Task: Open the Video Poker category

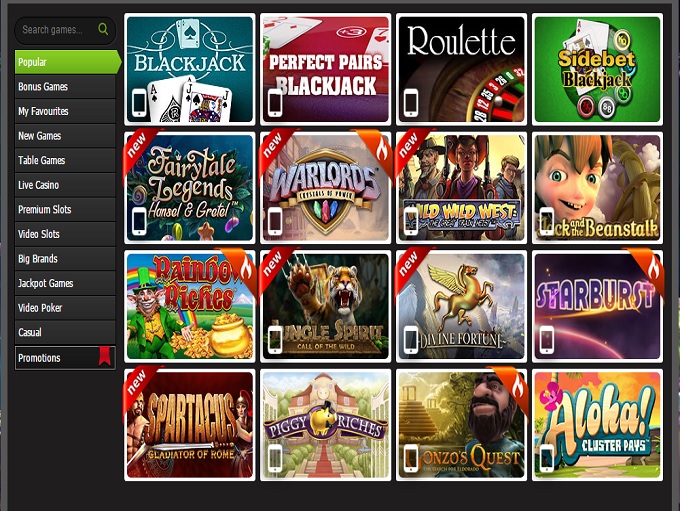Action: (65, 308)
